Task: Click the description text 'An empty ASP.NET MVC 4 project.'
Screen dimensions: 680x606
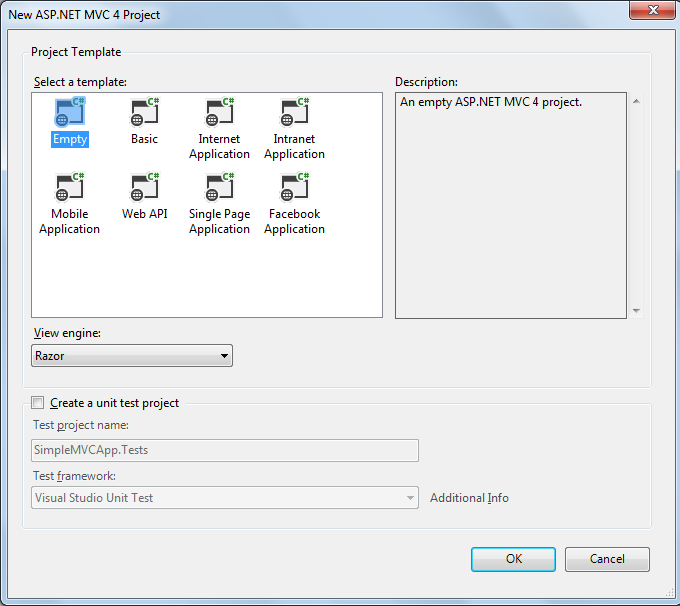Action: tap(491, 102)
